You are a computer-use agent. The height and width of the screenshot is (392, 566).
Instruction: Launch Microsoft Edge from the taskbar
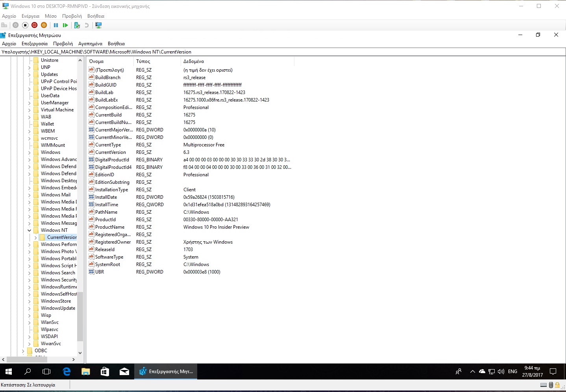67,372
